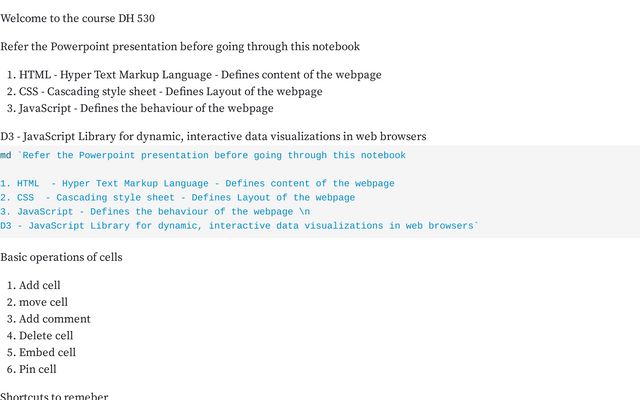Place cursor in the '1. HTML' code editor line
The image size is (640, 400).
point(197,183)
